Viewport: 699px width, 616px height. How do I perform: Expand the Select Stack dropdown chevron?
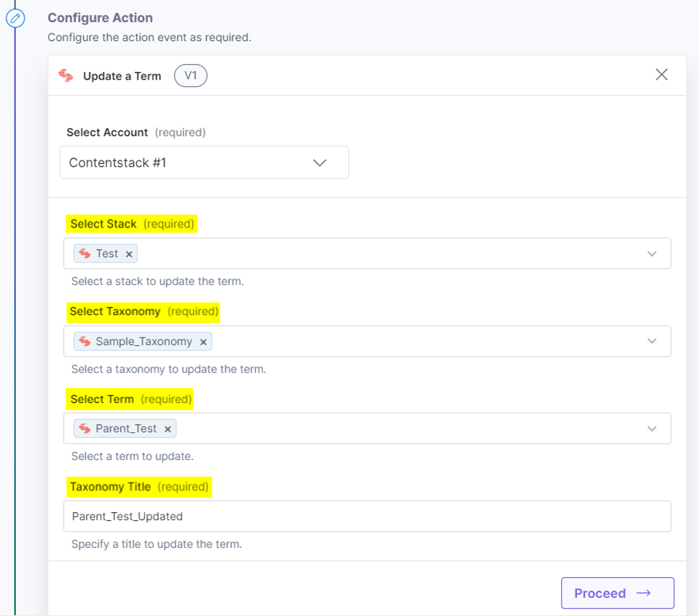click(x=652, y=254)
